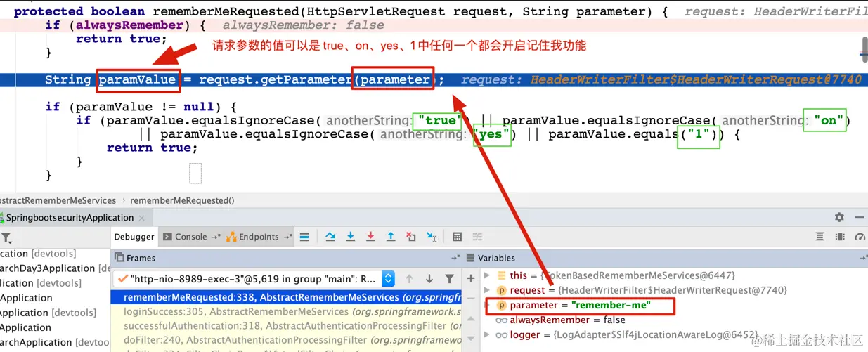Click the speedometer profiler icon
This screenshot has height=352, width=868.
(x=860, y=237)
